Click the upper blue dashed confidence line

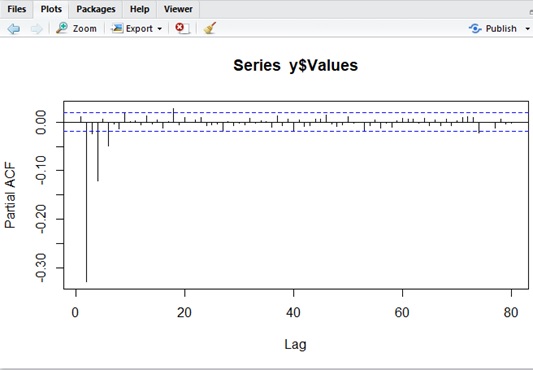[x=296, y=112]
